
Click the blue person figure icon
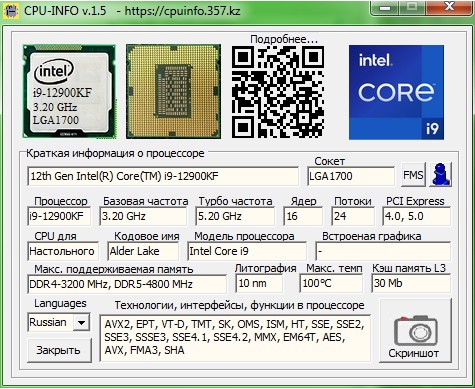pyautogui.click(x=441, y=174)
